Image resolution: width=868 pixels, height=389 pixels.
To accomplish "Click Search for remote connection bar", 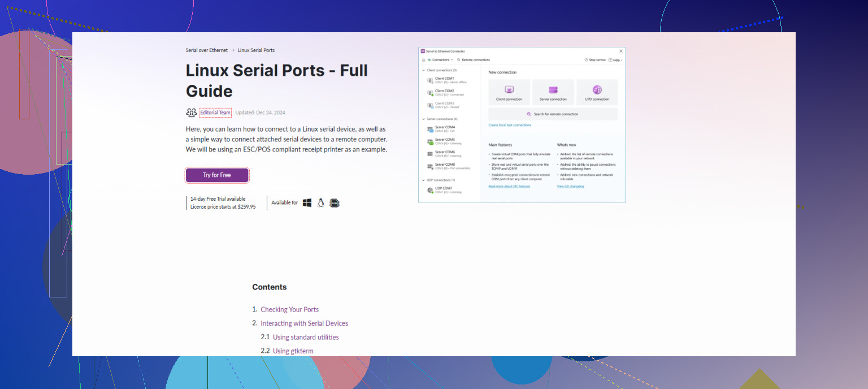I will pos(553,114).
